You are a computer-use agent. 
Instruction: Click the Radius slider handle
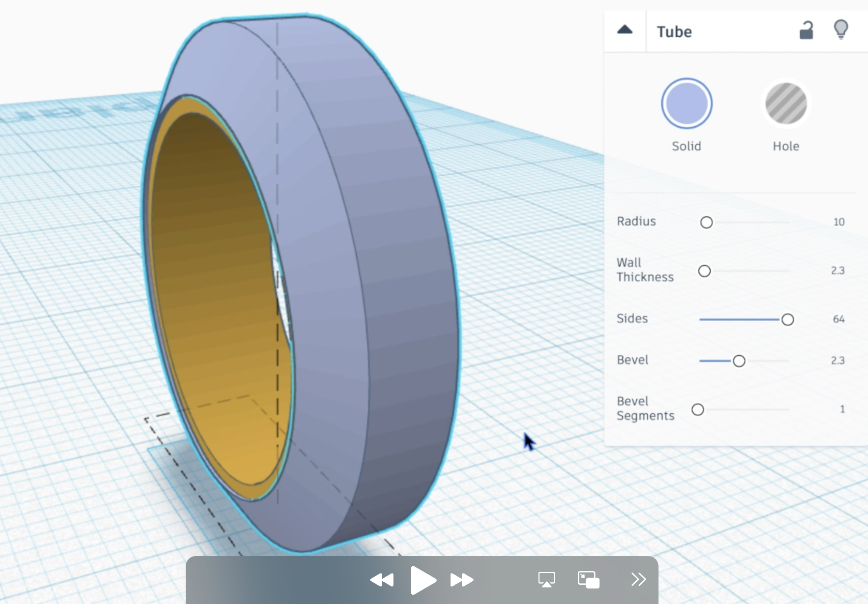click(x=707, y=222)
